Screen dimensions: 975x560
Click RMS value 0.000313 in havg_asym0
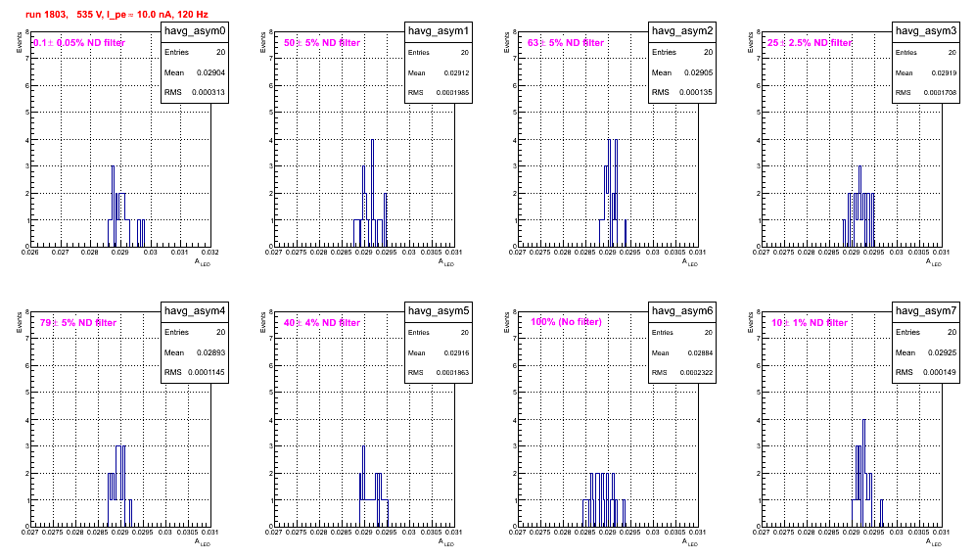tap(209, 93)
